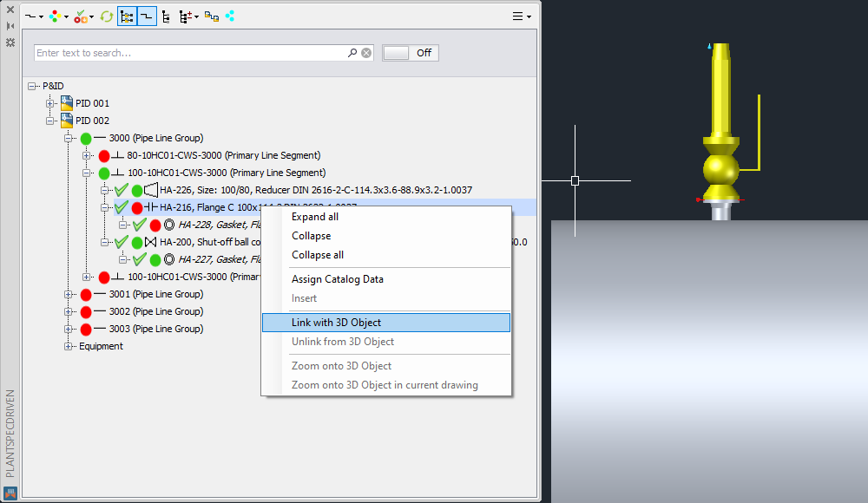Screen dimensions: 868x503
Task: Click the green status dot of 3000 group
Action: [86, 139]
